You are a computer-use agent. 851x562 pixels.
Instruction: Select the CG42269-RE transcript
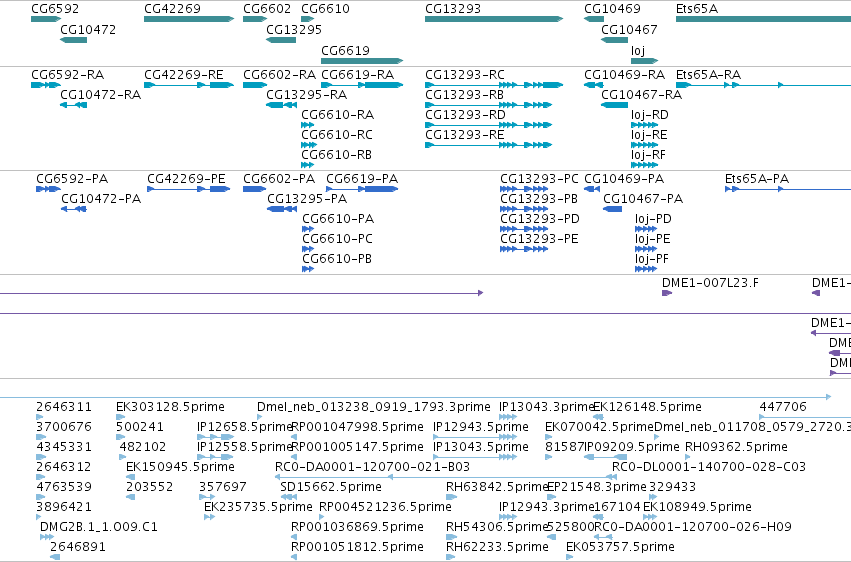coord(189,85)
